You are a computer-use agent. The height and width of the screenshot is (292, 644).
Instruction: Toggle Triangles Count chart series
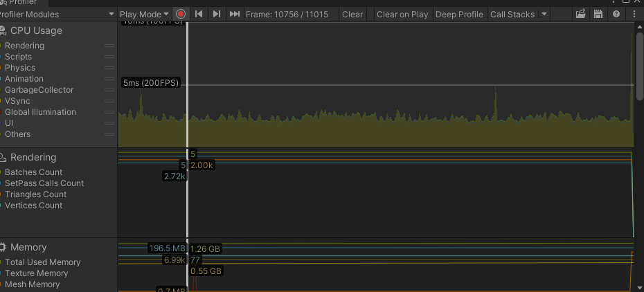(x=35, y=194)
